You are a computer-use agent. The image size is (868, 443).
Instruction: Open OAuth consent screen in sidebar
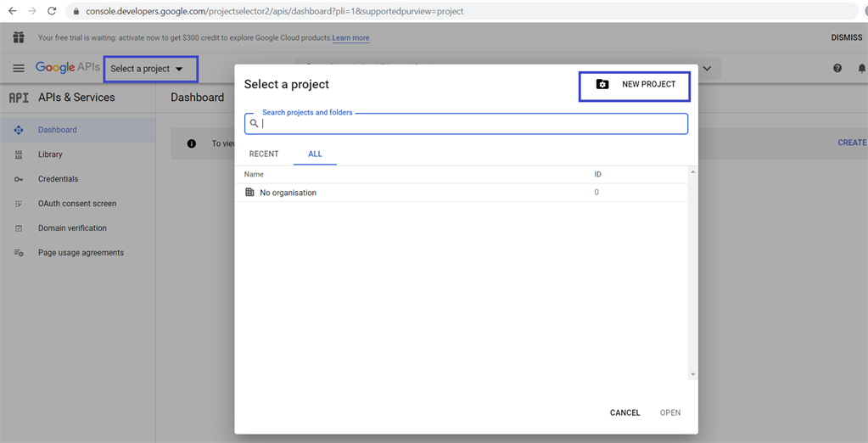(77, 203)
